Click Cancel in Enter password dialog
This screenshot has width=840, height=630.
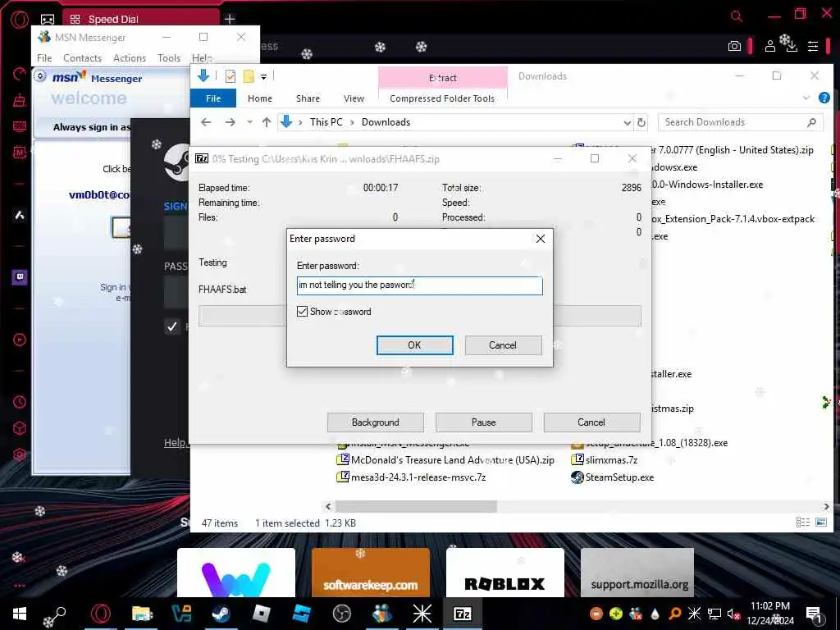(503, 345)
